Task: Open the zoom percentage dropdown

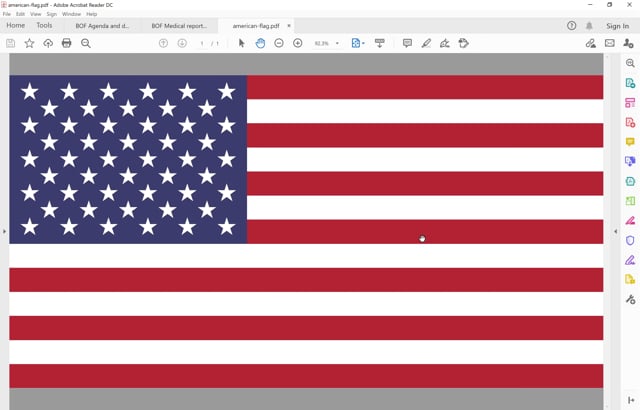Action: pyautogui.click(x=337, y=43)
